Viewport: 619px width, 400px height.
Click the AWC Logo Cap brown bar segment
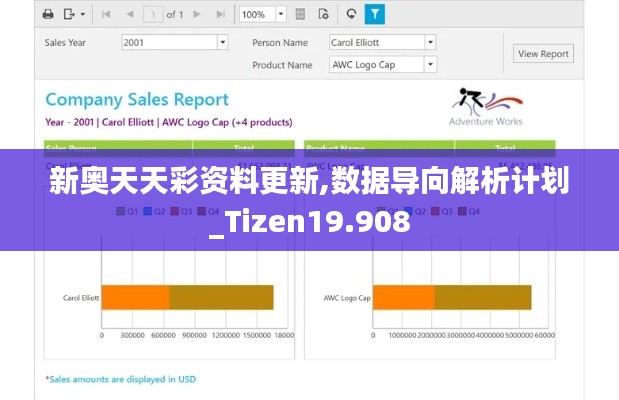click(x=483, y=297)
